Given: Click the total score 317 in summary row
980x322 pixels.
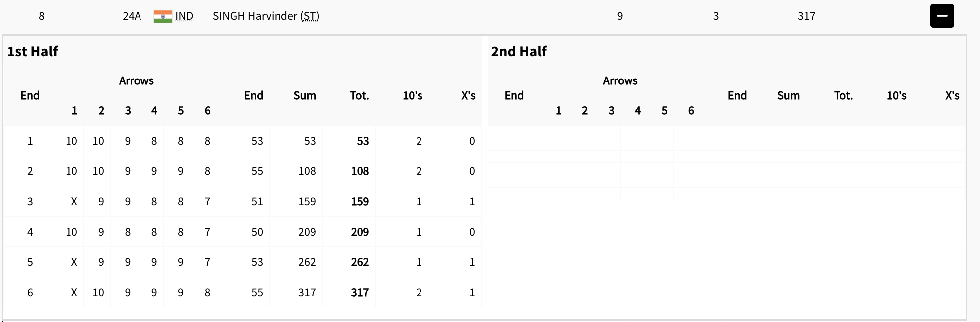Looking at the screenshot, I should coord(806,16).
